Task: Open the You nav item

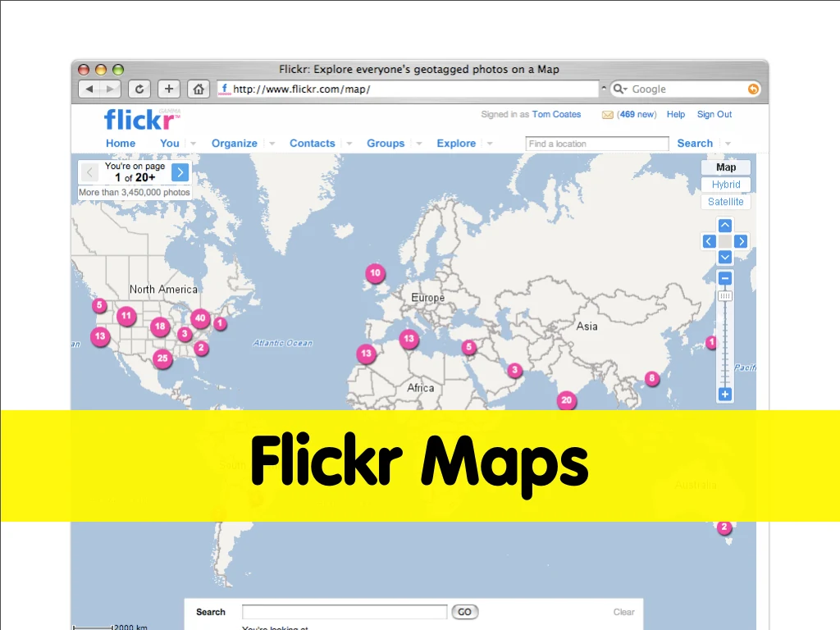Action: (x=169, y=143)
